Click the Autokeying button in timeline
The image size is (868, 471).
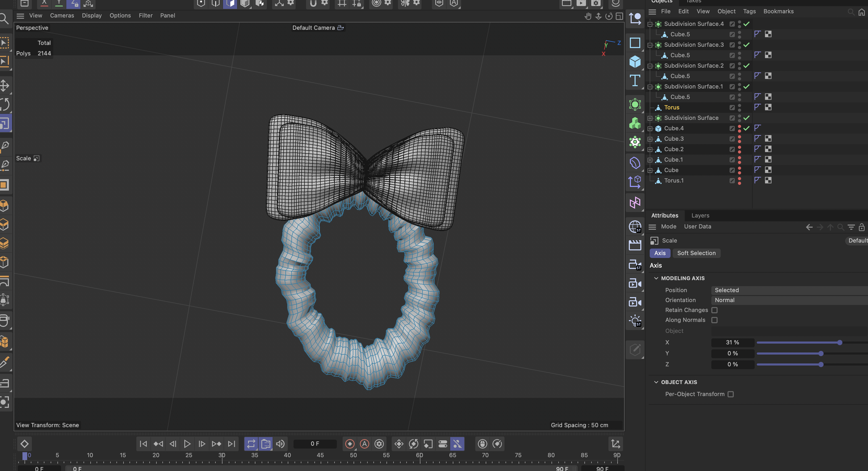click(x=364, y=444)
